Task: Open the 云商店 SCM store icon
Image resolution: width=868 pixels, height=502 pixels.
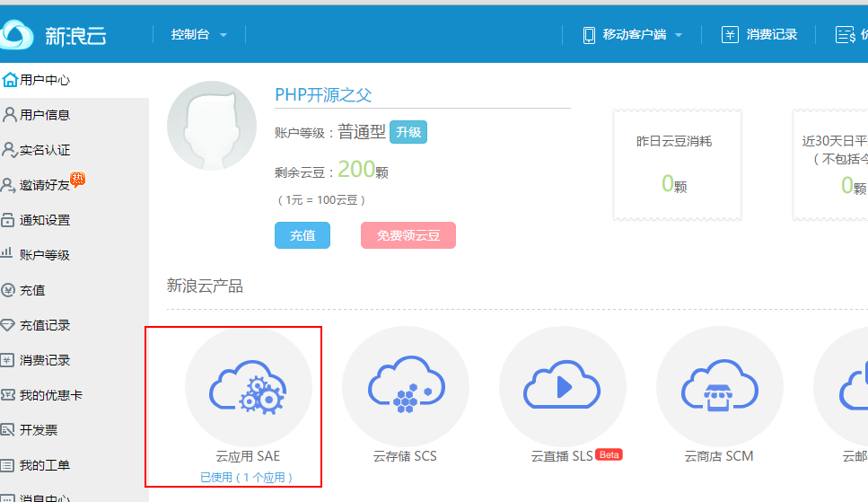Action: click(x=719, y=389)
